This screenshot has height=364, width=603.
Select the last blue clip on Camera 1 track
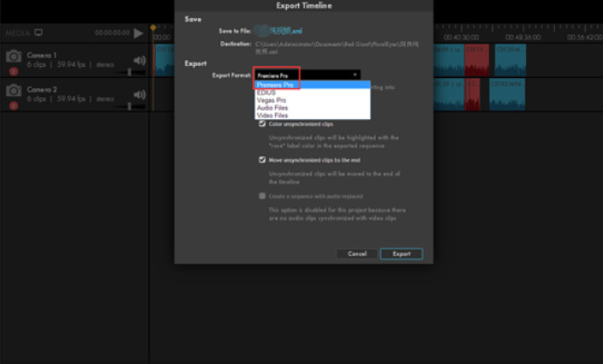(510, 60)
